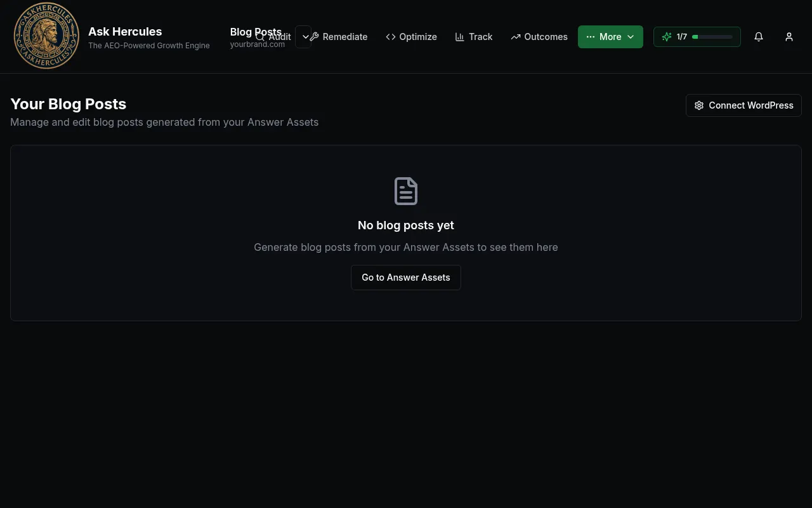Click the "No blog posts yet" message
This screenshot has height=508, width=812.
click(406, 225)
